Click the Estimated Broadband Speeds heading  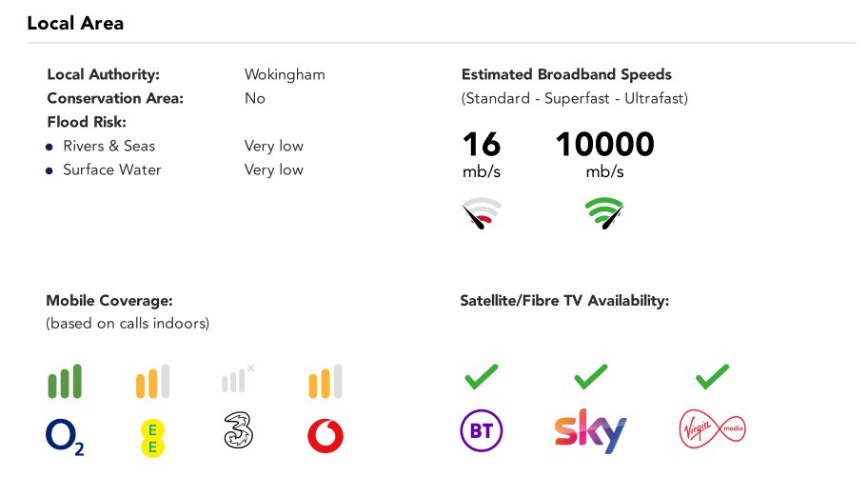click(x=566, y=74)
